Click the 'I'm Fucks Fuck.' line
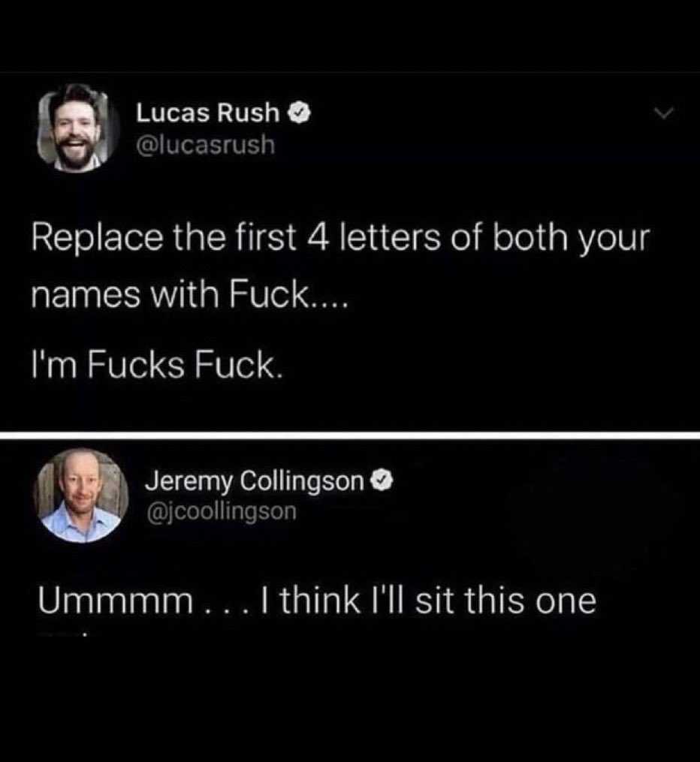The image size is (700, 762). [156, 365]
